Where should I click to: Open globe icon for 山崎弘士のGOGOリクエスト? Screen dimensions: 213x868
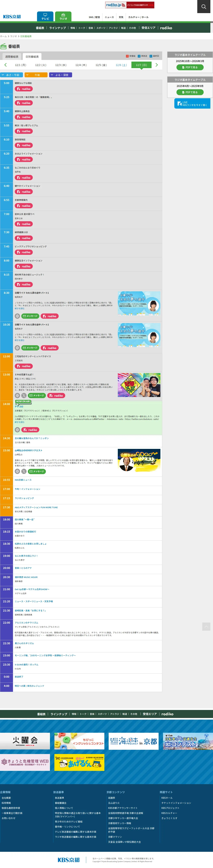[x=17, y=471]
